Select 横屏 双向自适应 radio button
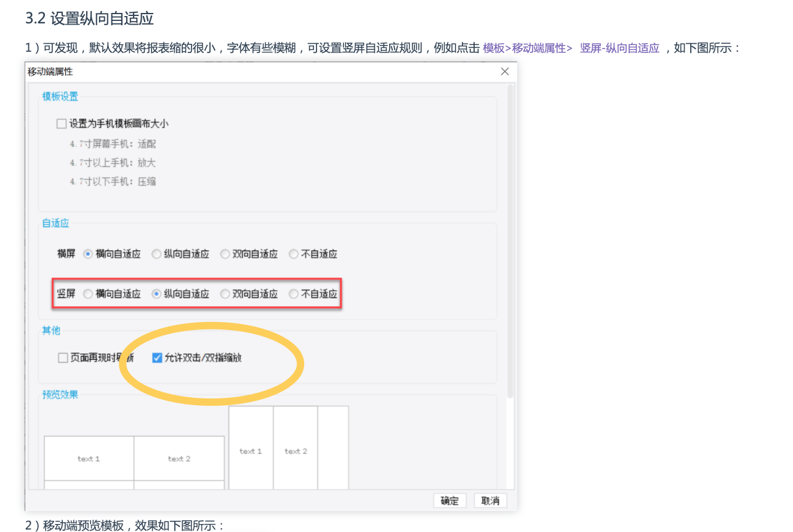Image resolution: width=793 pixels, height=532 pixels. pos(225,254)
